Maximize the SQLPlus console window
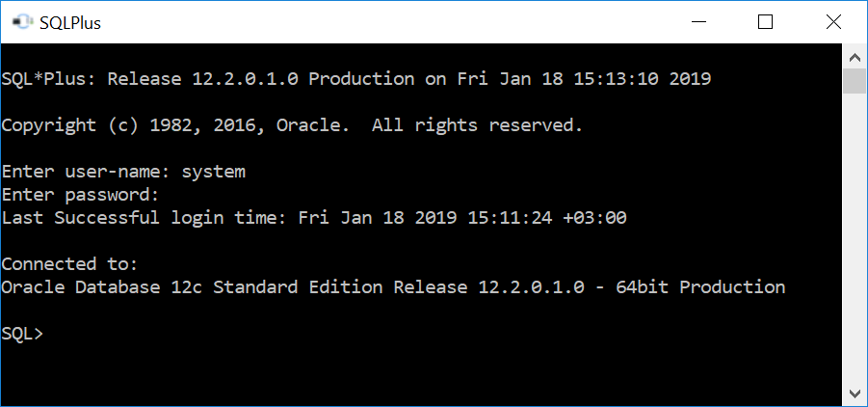The width and height of the screenshot is (868, 407). point(765,22)
